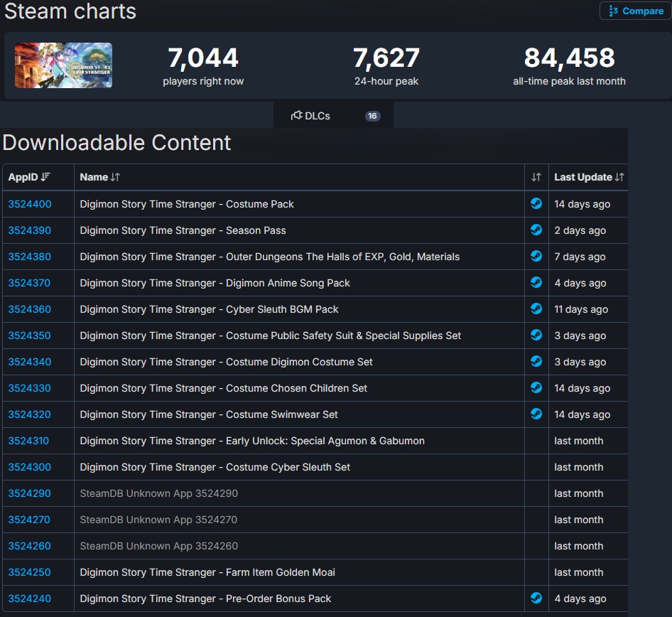The width and height of the screenshot is (672, 617).
Task: Open AppID 3524350 link
Action: [x=29, y=336]
